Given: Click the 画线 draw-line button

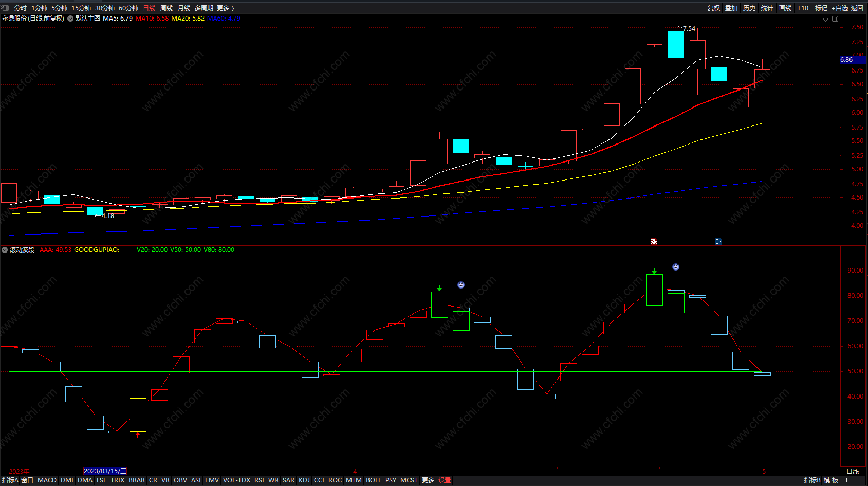Looking at the screenshot, I should pos(785,8).
